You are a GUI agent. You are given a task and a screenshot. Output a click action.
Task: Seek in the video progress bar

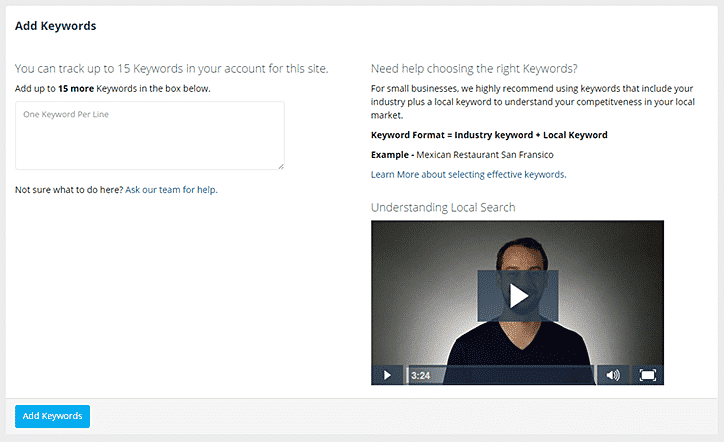click(x=501, y=375)
